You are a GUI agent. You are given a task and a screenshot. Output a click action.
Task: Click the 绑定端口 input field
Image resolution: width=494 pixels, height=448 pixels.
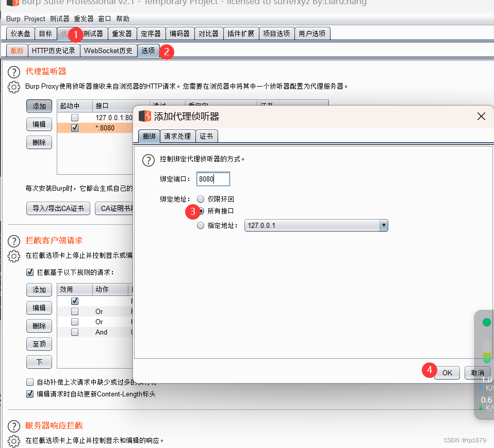tap(213, 179)
